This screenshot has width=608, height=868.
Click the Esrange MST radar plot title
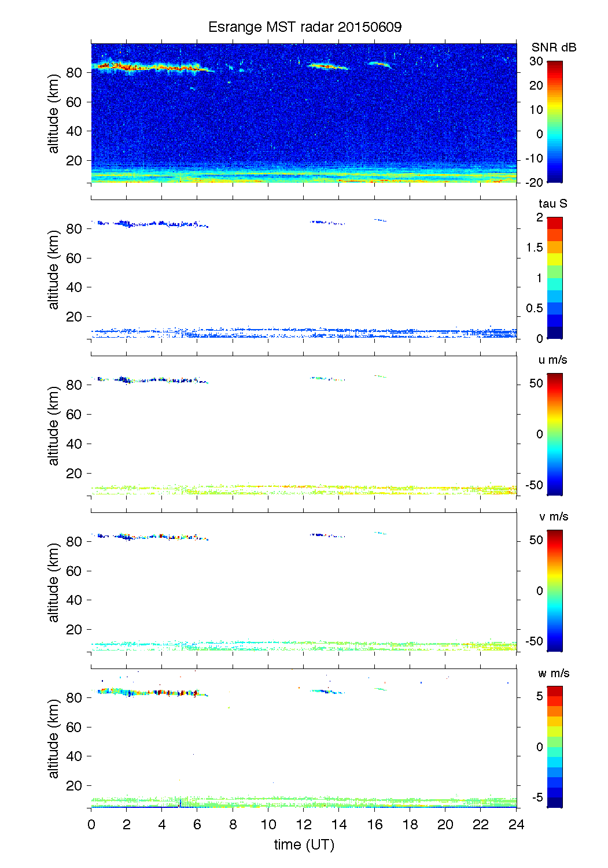coord(304,27)
